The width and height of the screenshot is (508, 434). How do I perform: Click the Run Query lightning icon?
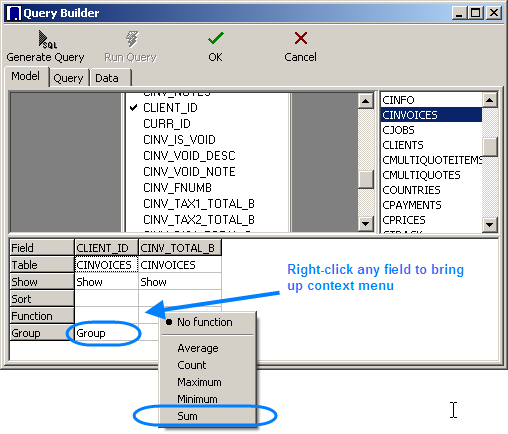pos(132,39)
